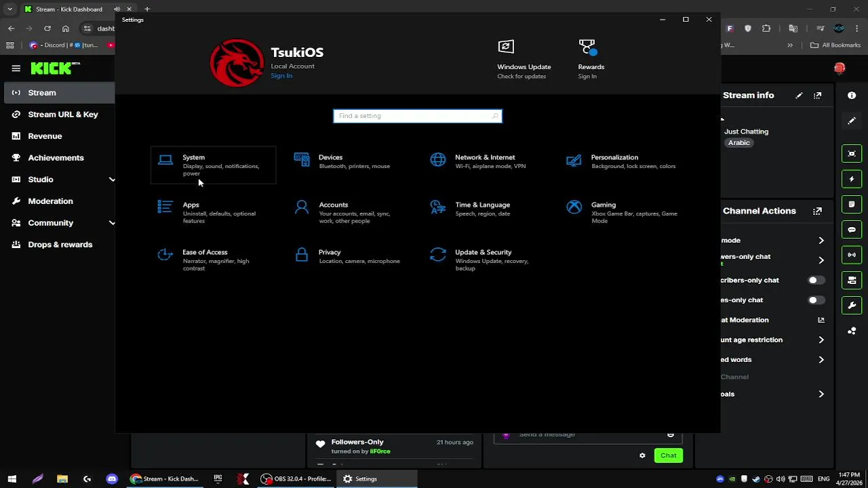Image resolution: width=868 pixels, height=488 pixels.
Task: Open System settings category
Action: pos(213,165)
